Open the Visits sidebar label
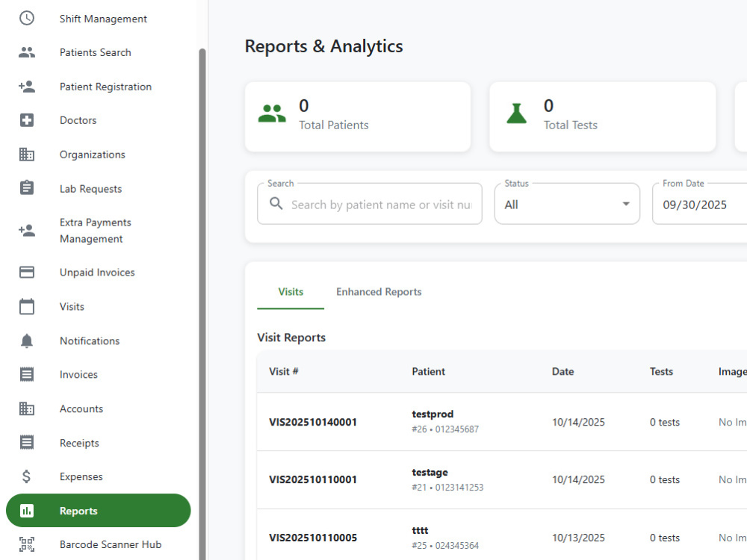747x560 pixels. pyautogui.click(x=72, y=307)
